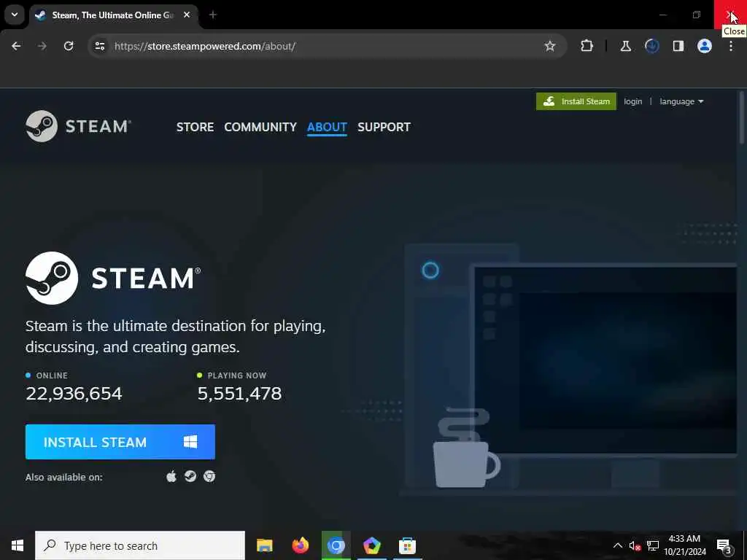747x560 pixels.
Task: Click the PLAYING NOW count 5,551,478
Action: click(239, 394)
